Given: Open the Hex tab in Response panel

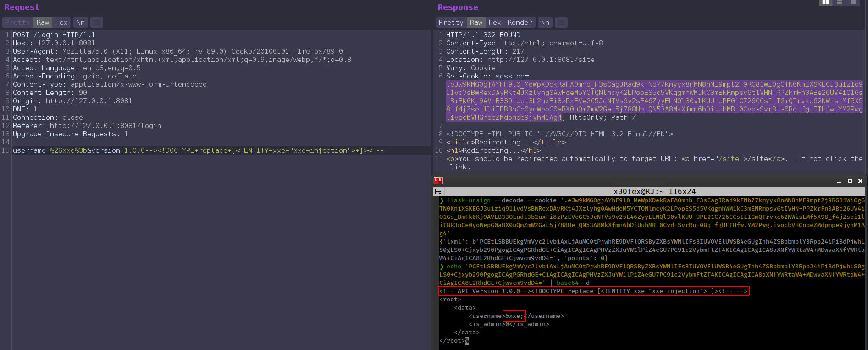Looking at the screenshot, I should click(494, 22).
